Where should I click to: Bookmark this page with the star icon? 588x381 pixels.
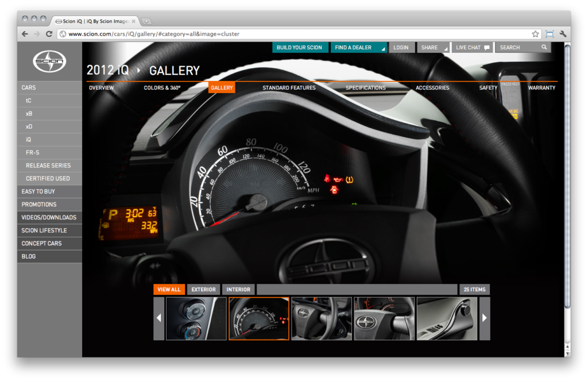click(x=535, y=34)
